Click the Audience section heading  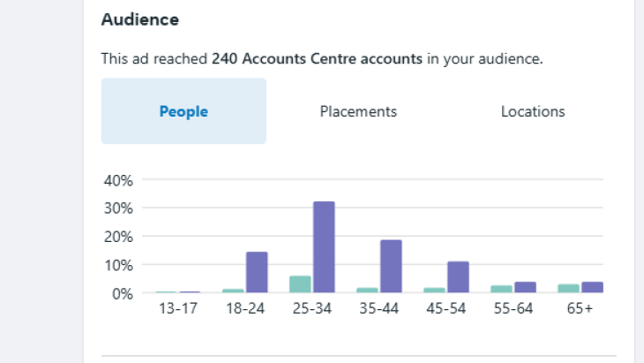(140, 19)
